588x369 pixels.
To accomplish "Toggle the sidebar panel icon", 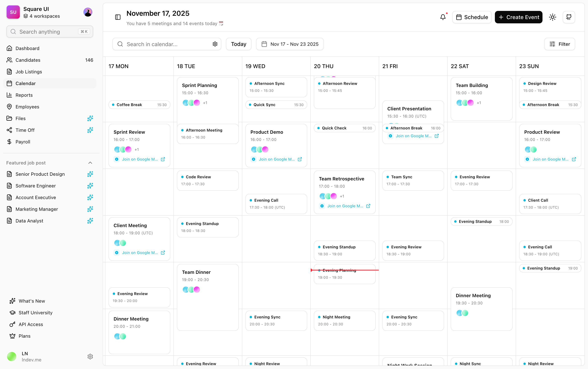I will pos(118,17).
